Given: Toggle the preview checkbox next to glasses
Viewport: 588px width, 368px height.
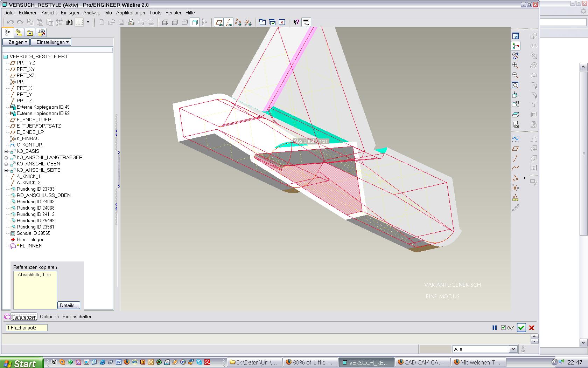Looking at the screenshot, I should coord(503,328).
